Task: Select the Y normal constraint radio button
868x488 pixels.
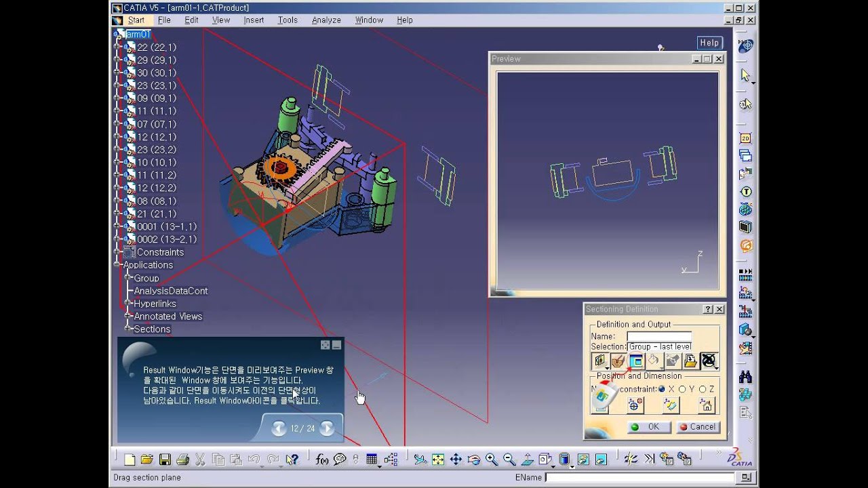Action: pos(682,389)
